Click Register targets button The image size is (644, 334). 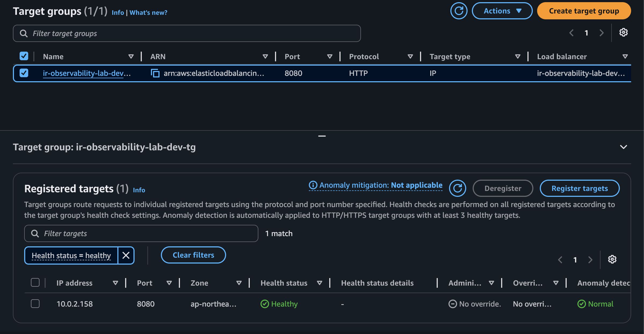pyautogui.click(x=580, y=188)
